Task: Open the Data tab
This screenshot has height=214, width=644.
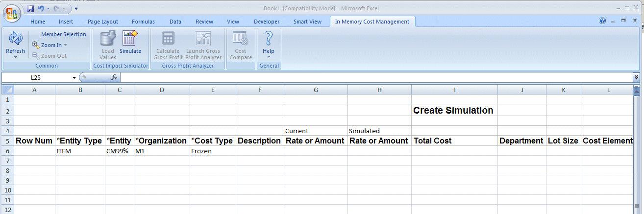Action: coord(175,22)
